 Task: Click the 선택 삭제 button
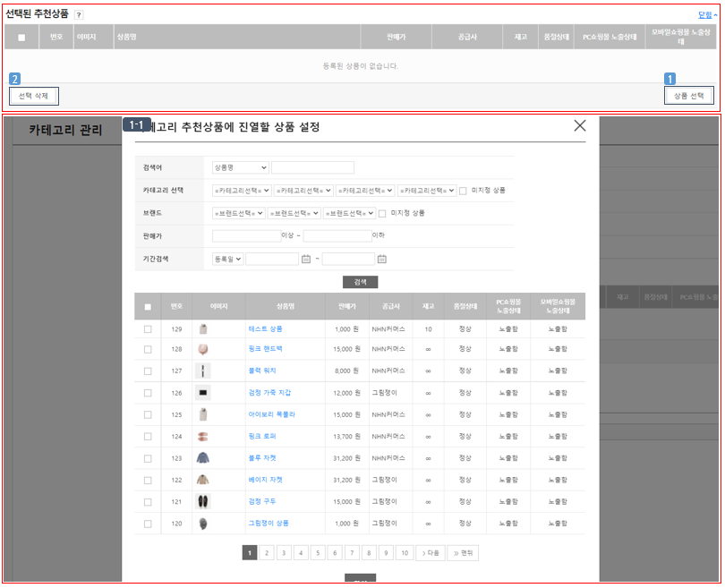coord(33,96)
